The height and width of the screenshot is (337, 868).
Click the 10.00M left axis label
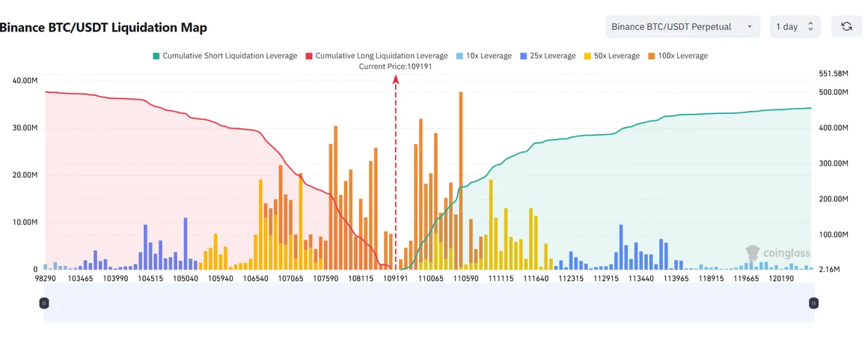25,222
